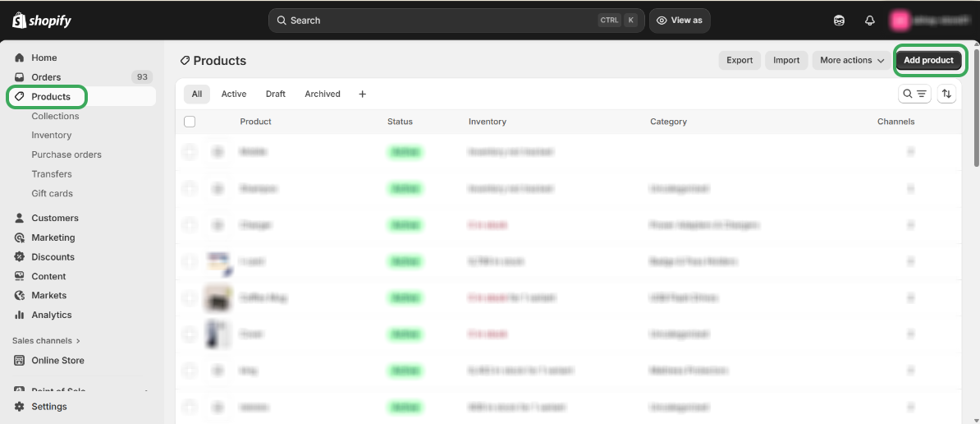The image size is (980, 424).
Task: Switch to the Active tab
Action: coord(234,94)
